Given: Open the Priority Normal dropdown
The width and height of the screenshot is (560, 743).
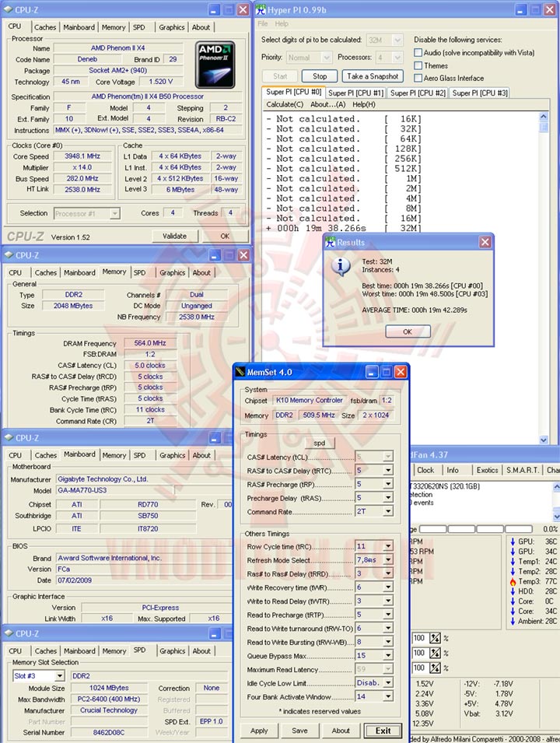Looking at the screenshot, I should click(327, 58).
